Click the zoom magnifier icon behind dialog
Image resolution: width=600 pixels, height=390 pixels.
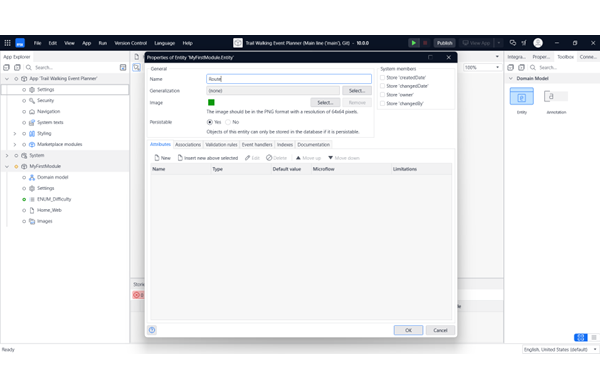137,67
